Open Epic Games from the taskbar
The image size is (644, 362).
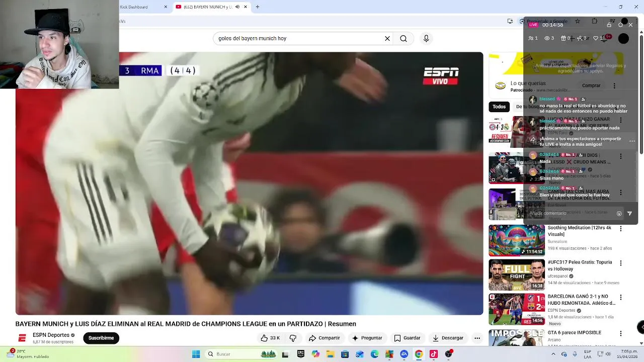point(301,354)
